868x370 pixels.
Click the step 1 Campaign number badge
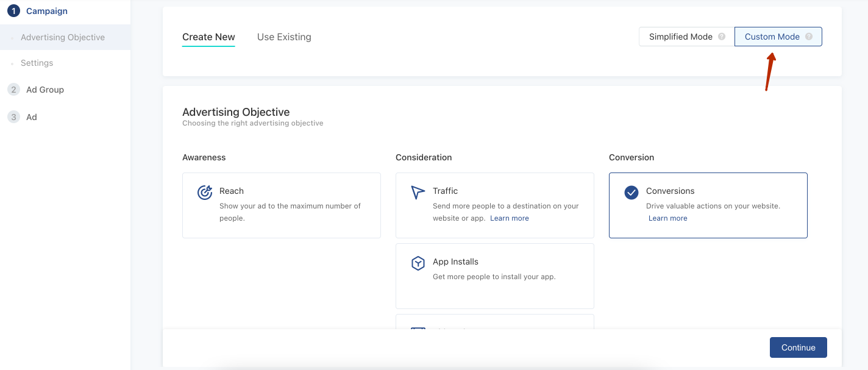point(13,11)
